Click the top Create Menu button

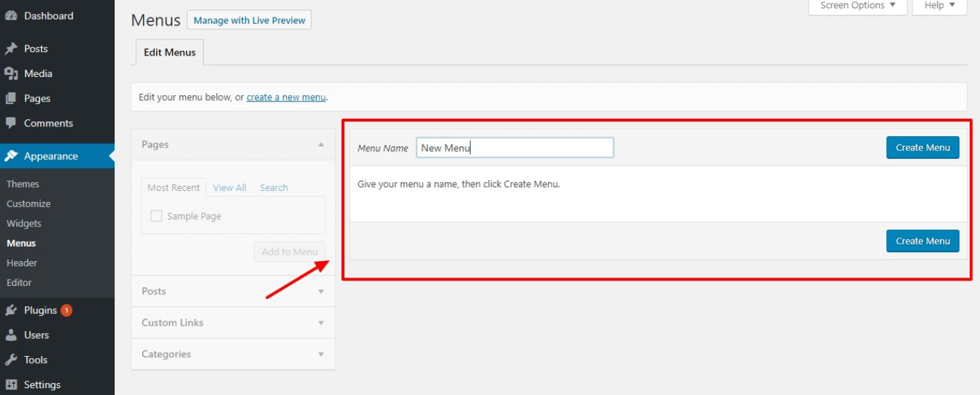tap(923, 147)
